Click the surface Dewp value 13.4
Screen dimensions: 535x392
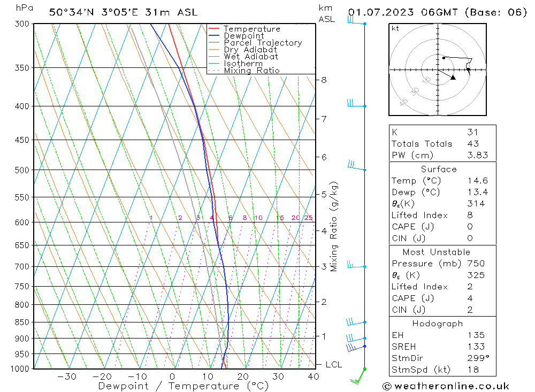pyautogui.click(x=478, y=192)
